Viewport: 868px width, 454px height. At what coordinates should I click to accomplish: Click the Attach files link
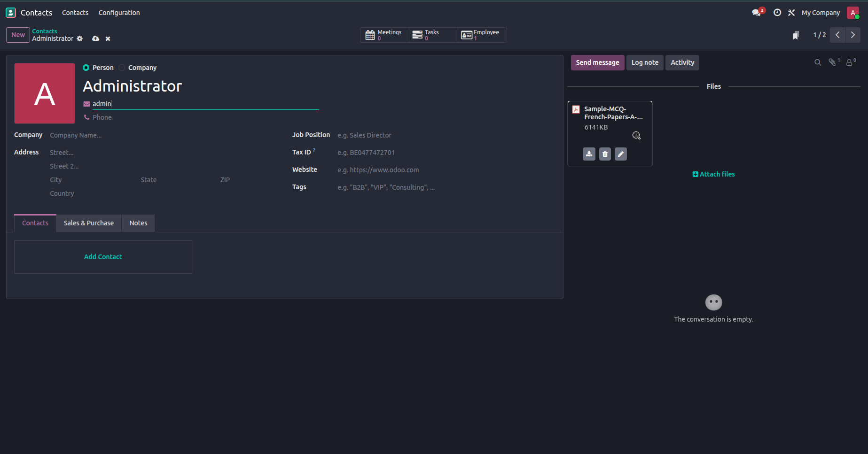click(713, 174)
